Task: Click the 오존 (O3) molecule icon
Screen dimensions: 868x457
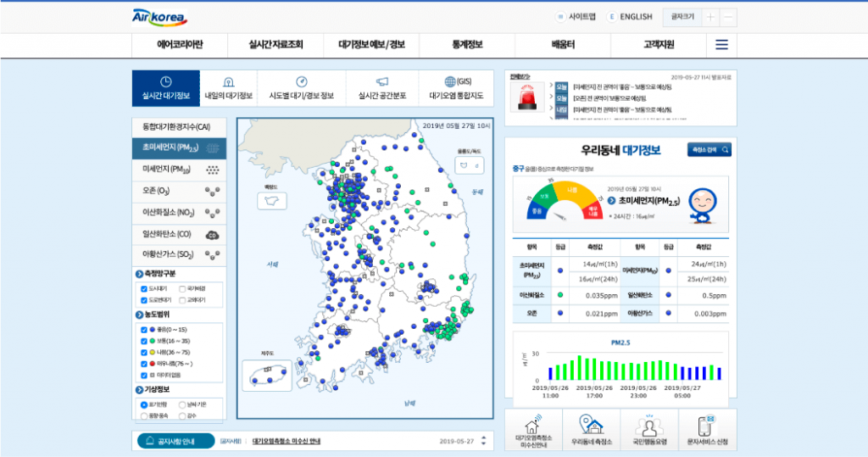Action: point(213,191)
